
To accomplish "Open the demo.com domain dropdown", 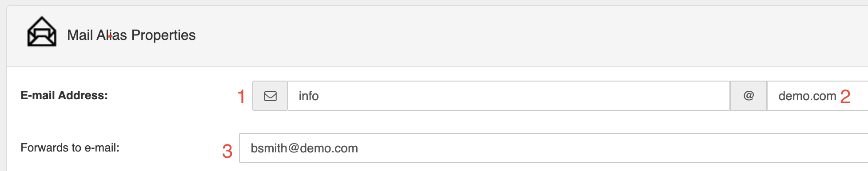I will click(817, 96).
